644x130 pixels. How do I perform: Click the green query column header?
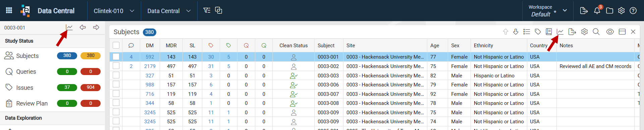coord(264,45)
